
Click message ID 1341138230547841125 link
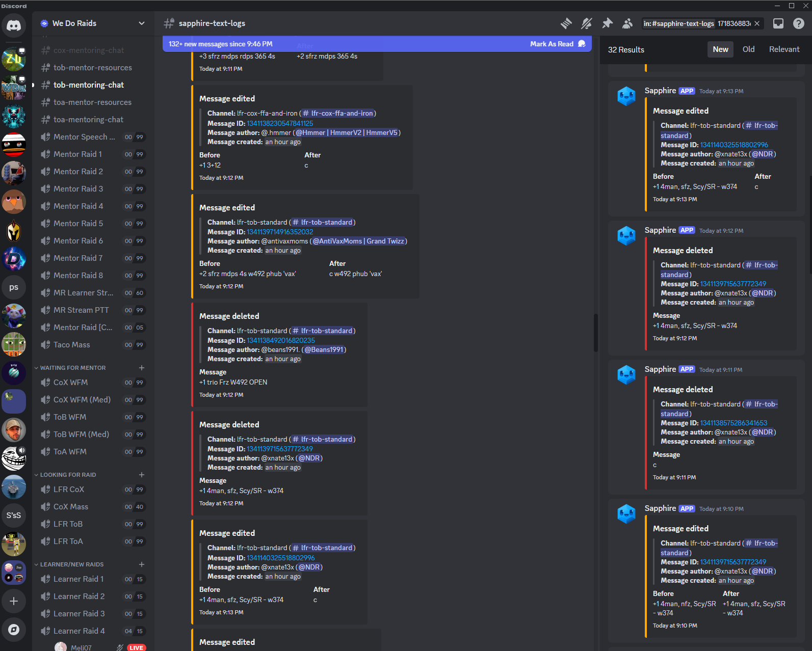tap(280, 123)
